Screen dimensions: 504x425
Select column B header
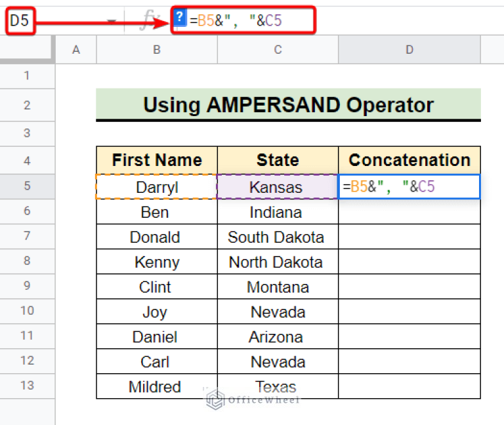[156, 49]
